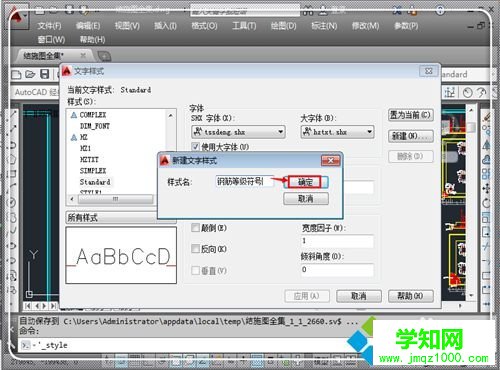Click 取消 in 新建文字样式 dialog
500x370 pixels.
tap(306, 199)
